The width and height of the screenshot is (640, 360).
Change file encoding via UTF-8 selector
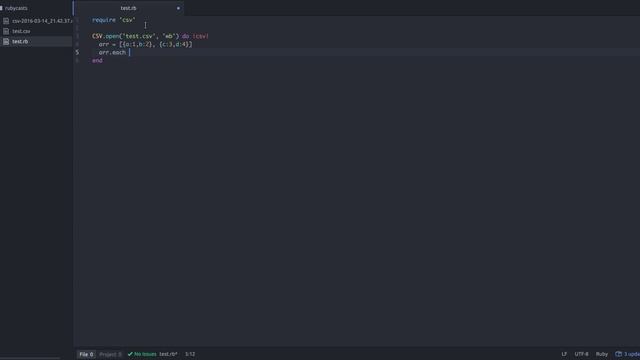tap(581, 354)
